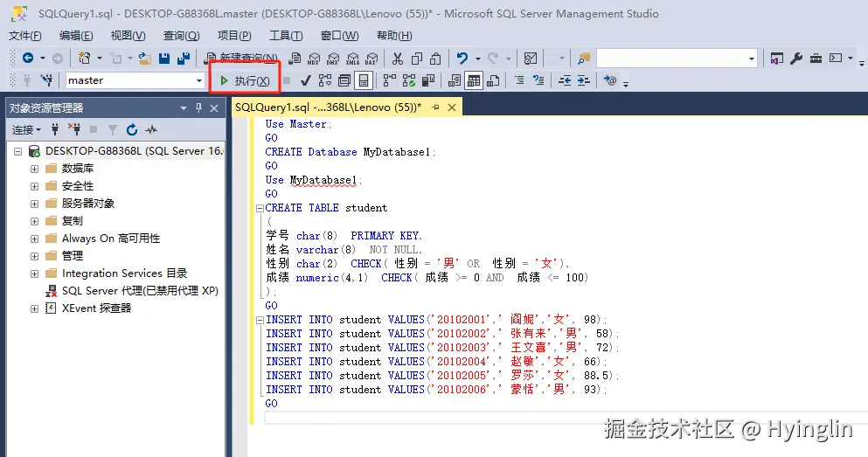
Task: Open the 视图(V) menu
Action: point(128,36)
